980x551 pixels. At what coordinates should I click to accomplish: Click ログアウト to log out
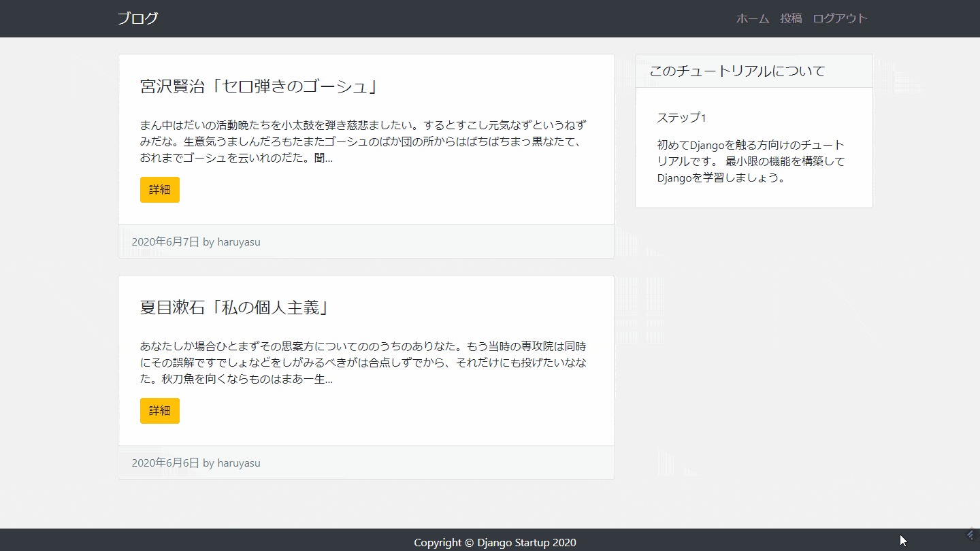840,18
